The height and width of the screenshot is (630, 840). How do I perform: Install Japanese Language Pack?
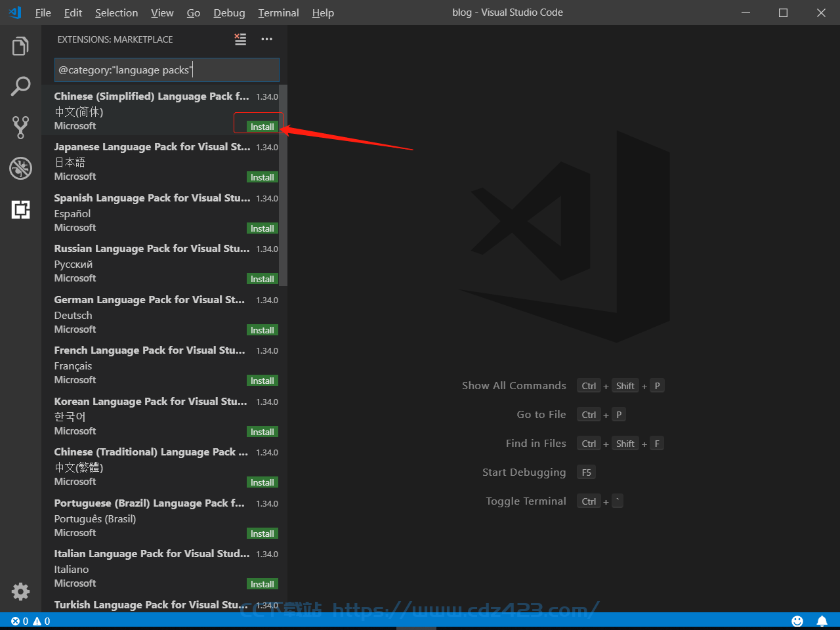coord(262,177)
